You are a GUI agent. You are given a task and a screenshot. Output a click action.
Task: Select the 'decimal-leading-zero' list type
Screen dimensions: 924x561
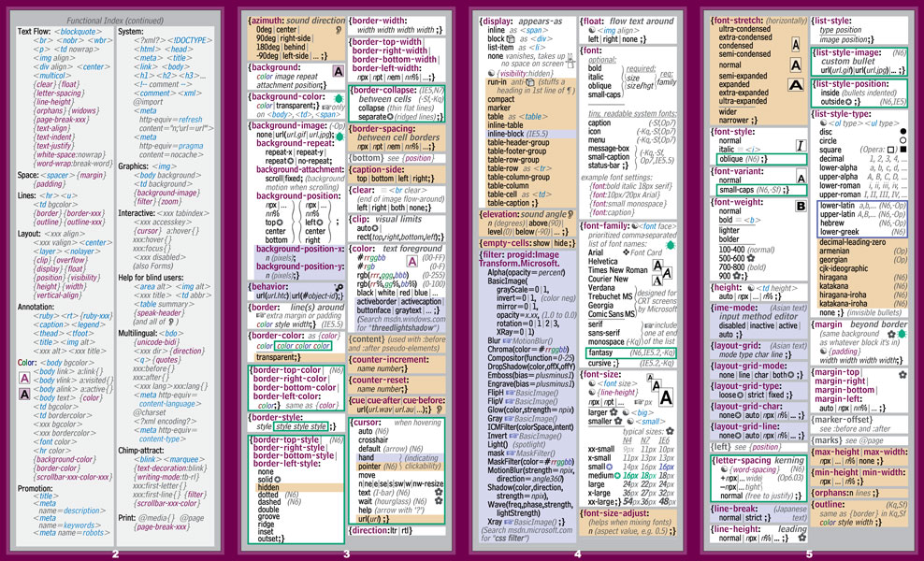click(852, 242)
